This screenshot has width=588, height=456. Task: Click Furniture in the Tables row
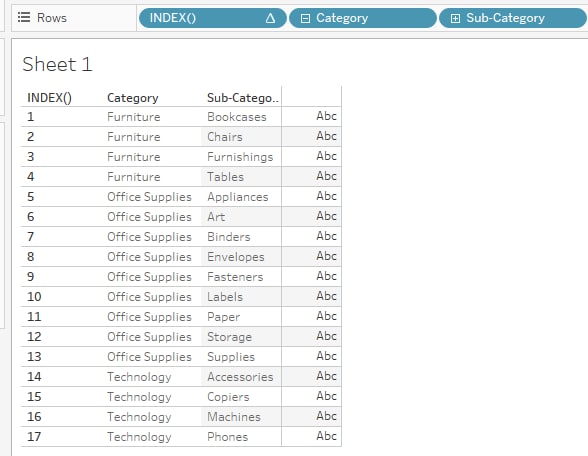pyautogui.click(x=134, y=177)
